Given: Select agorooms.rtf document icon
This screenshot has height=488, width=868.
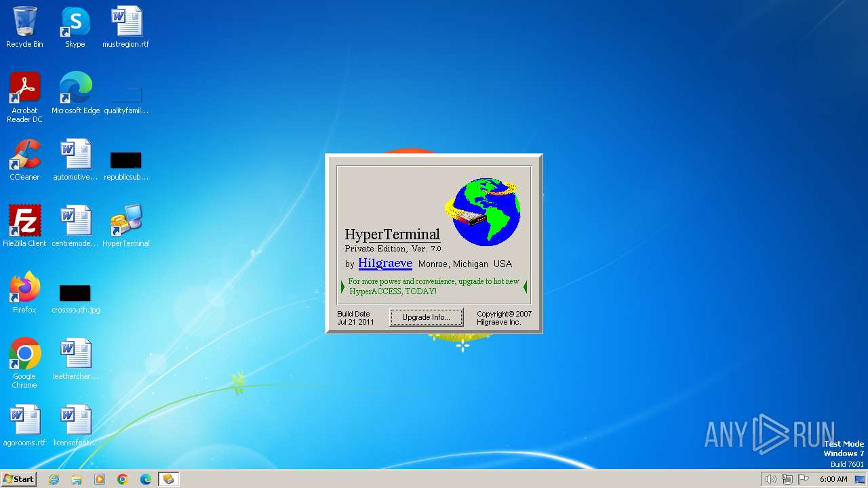Looking at the screenshot, I should (24, 426).
